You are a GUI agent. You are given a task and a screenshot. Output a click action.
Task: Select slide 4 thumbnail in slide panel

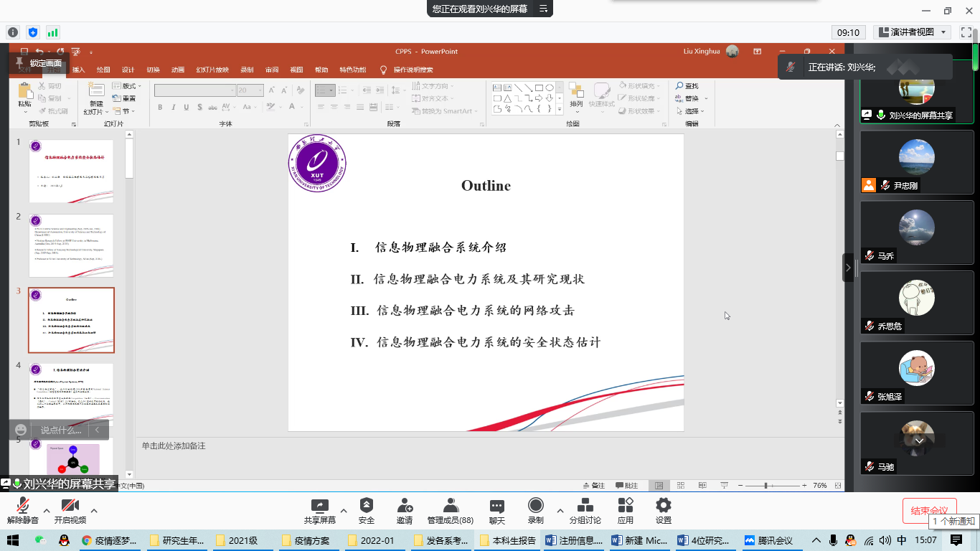71,395
